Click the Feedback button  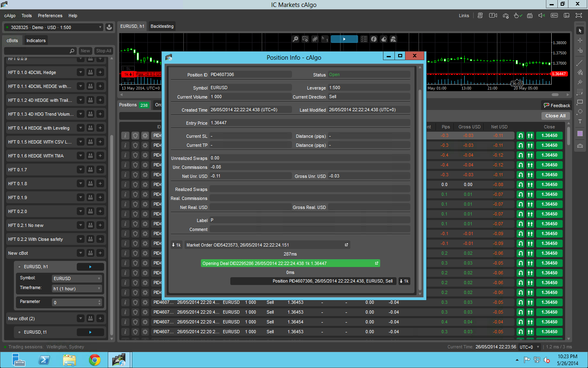pyautogui.click(x=557, y=105)
